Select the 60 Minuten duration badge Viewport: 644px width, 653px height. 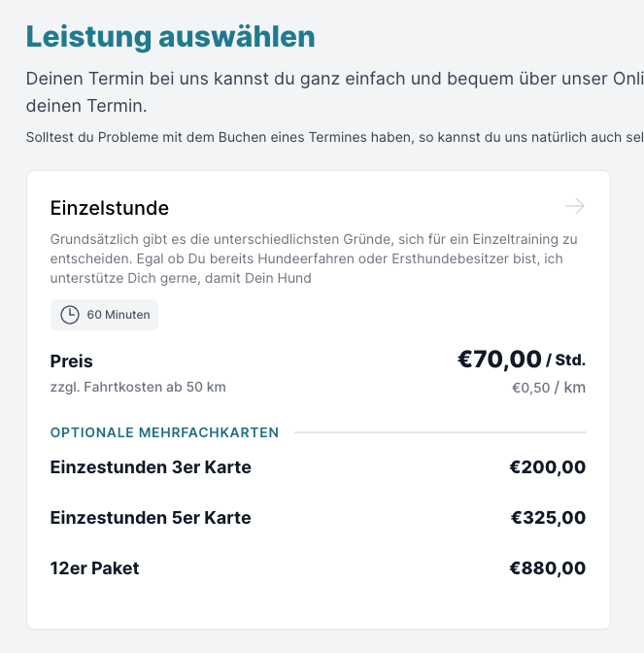coord(104,315)
